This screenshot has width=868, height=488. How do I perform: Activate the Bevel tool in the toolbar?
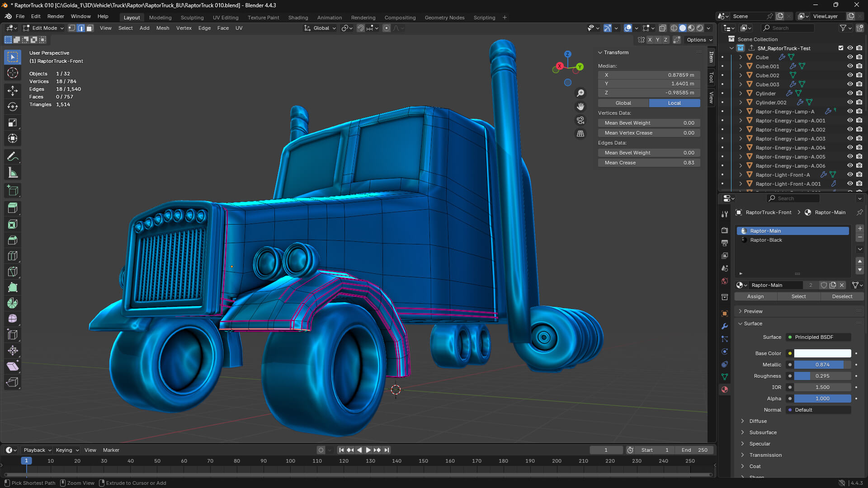(x=12, y=240)
